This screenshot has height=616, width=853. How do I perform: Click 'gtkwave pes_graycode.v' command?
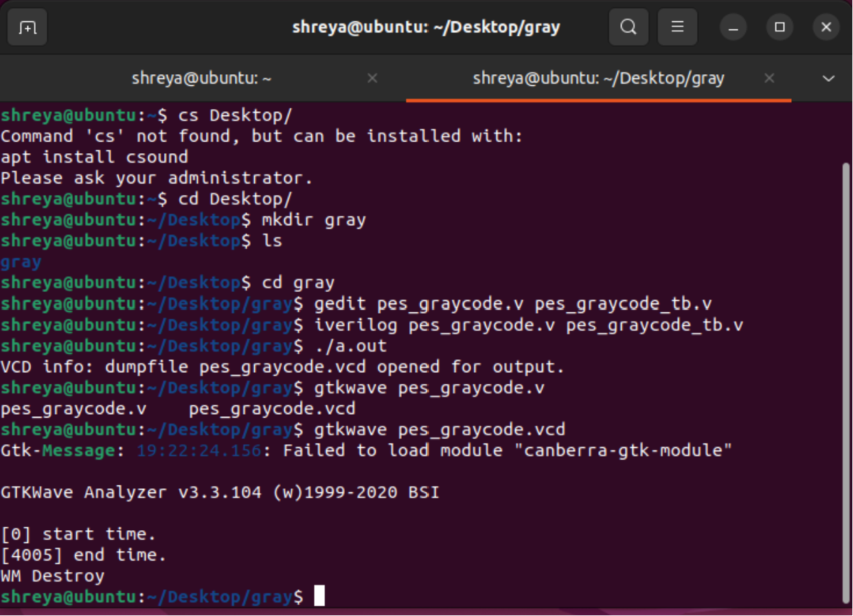coord(429,387)
